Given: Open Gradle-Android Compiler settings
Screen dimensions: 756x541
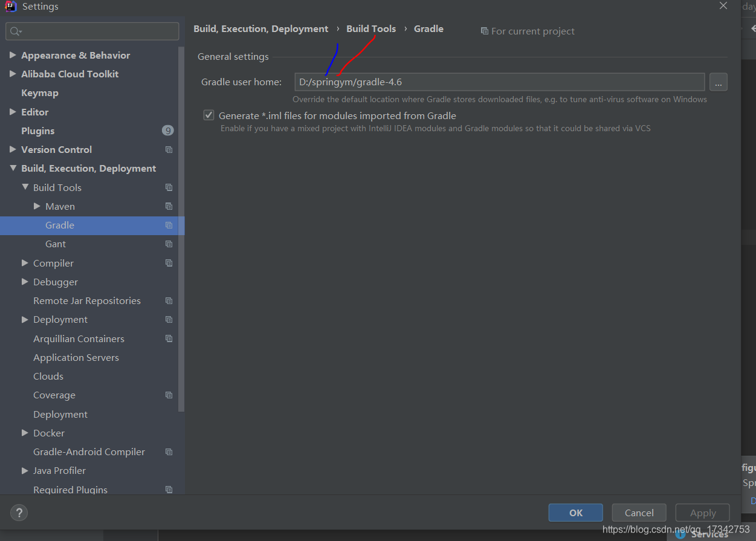Looking at the screenshot, I should [x=90, y=452].
